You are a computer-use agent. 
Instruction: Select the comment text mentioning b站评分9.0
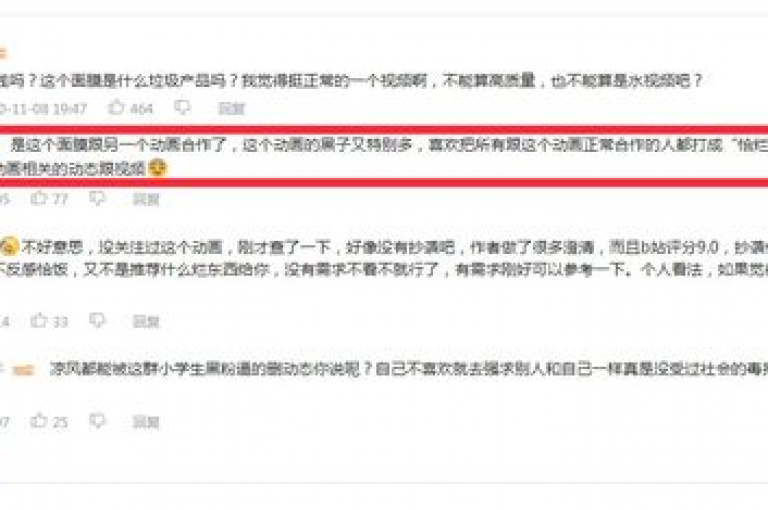(x=384, y=259)
